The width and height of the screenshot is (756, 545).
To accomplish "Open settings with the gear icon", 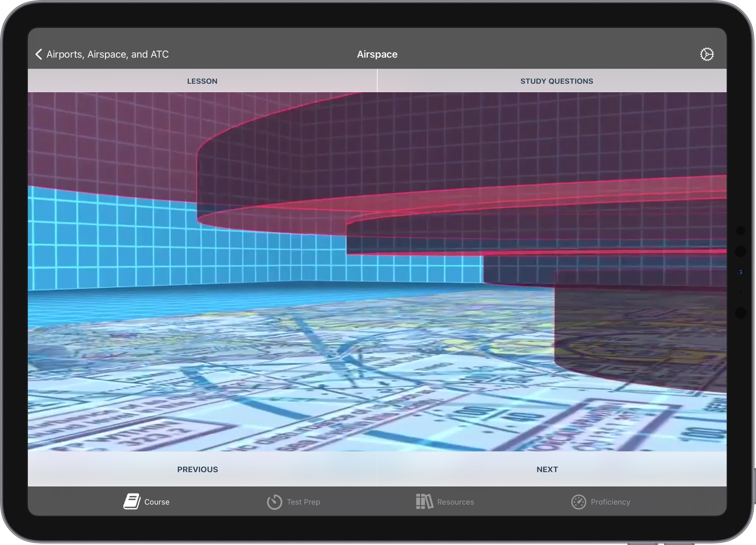I will (707, 54).
